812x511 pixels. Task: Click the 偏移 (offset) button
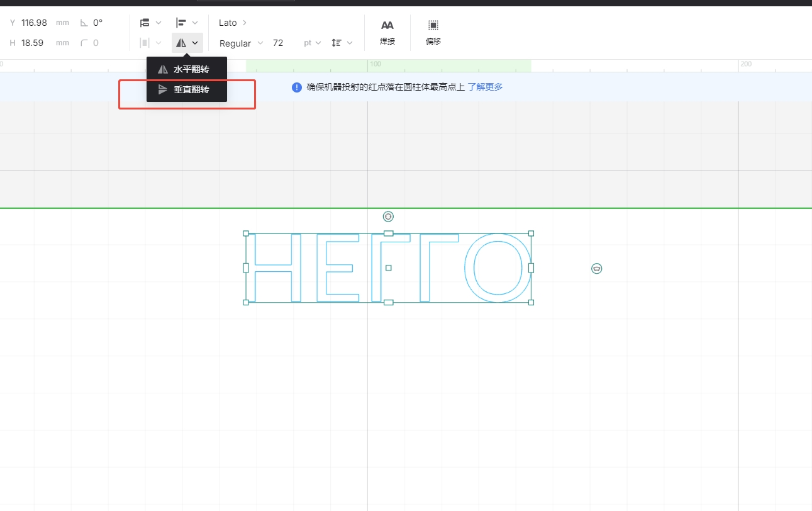click(433, 33)
